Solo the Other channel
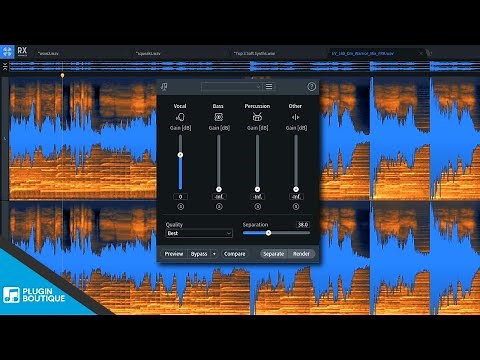 296,207
